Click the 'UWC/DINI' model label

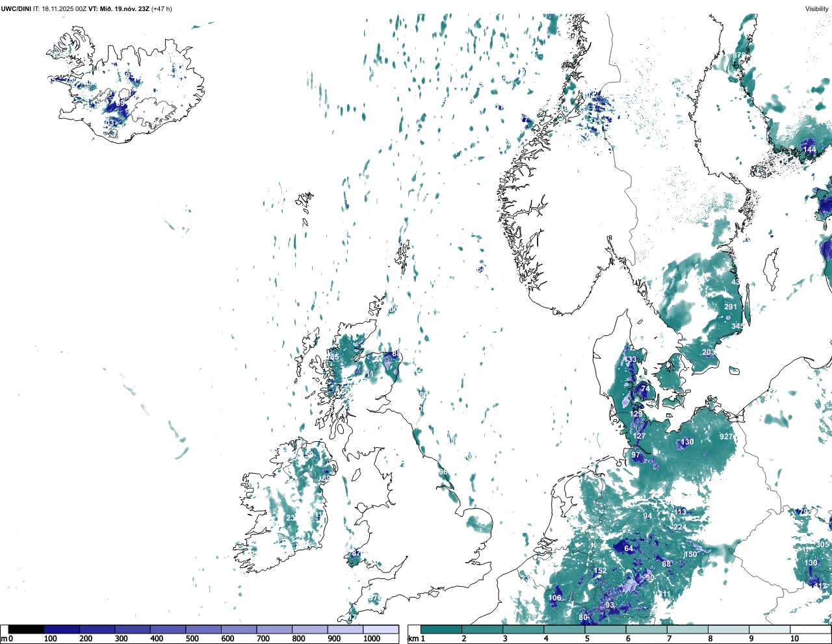click(16, 9)
